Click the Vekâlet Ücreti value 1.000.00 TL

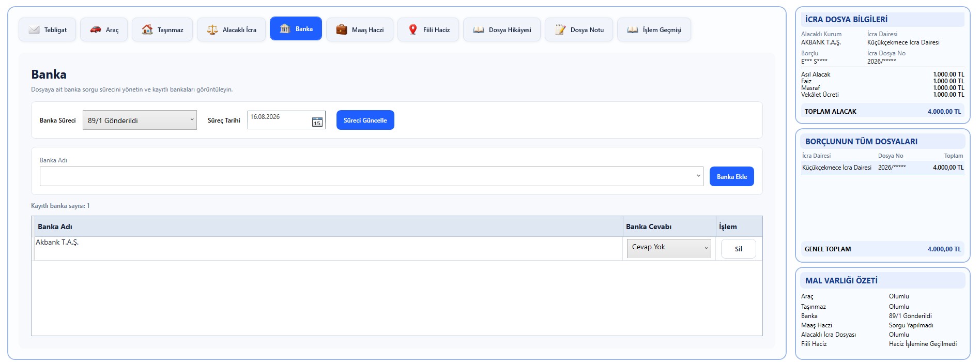pos(949,95)
